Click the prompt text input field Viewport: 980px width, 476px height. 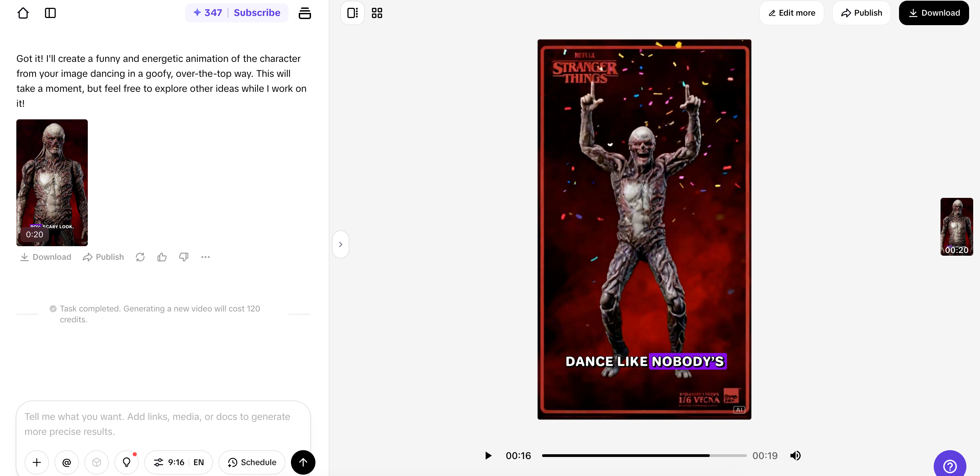point(164,424)
